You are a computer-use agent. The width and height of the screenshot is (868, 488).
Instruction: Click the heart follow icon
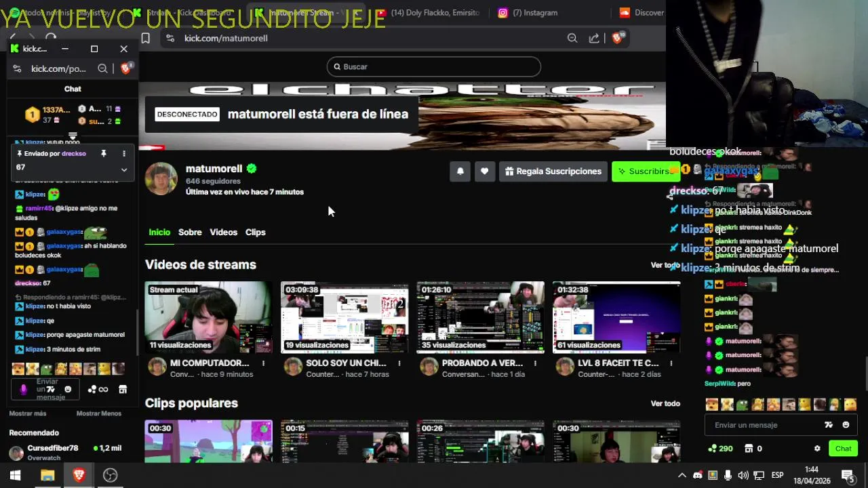[x=484, y=171]
